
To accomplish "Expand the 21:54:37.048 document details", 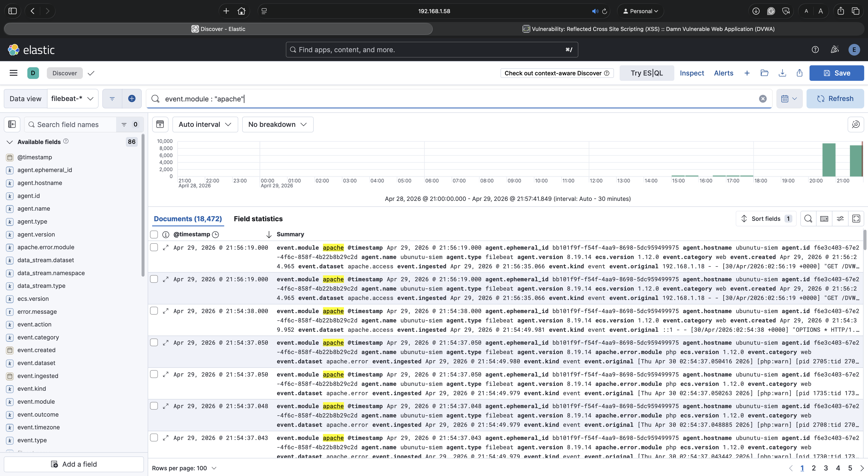I will coord(166,406).
